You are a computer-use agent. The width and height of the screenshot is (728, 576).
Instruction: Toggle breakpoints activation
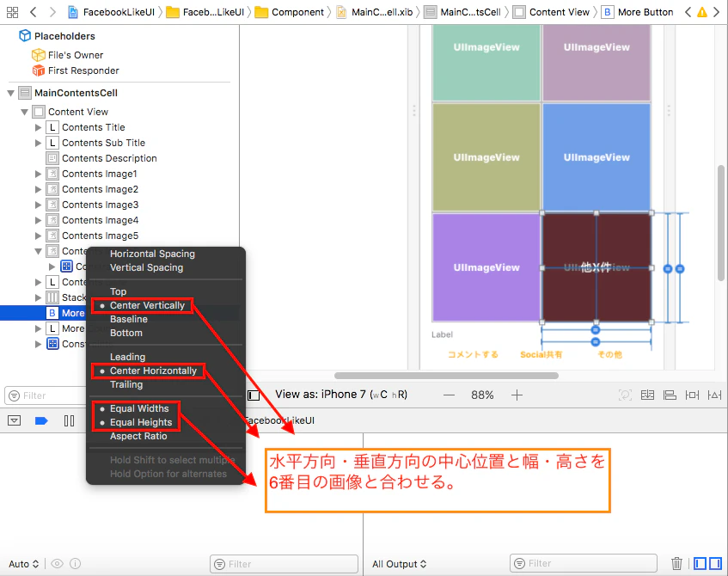[41, 421]
